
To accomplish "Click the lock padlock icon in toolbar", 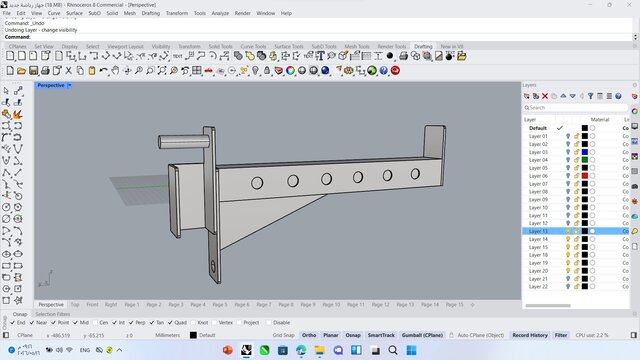I will tap(267, 71).
